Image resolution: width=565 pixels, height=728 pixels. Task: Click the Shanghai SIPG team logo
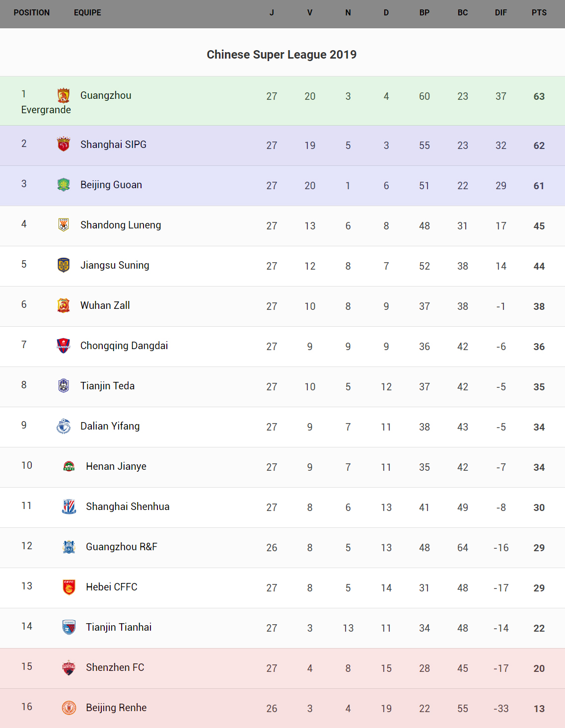coord(64,144)
